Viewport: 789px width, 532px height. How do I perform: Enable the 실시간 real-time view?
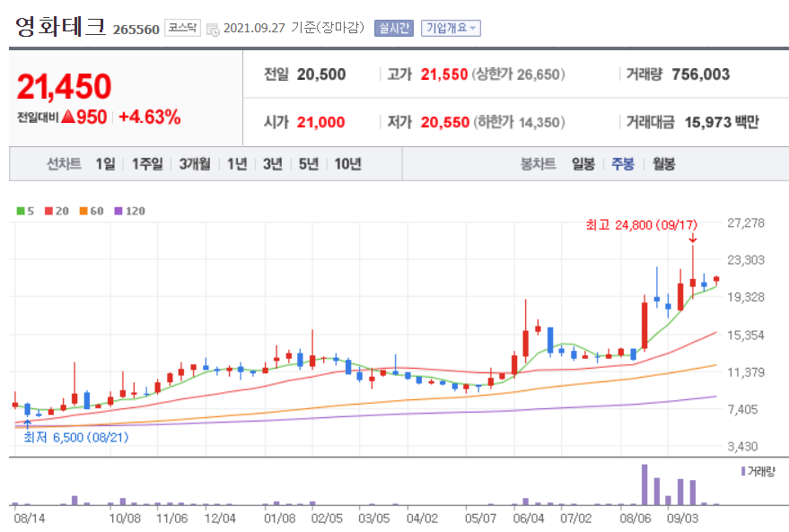(395, 27)
